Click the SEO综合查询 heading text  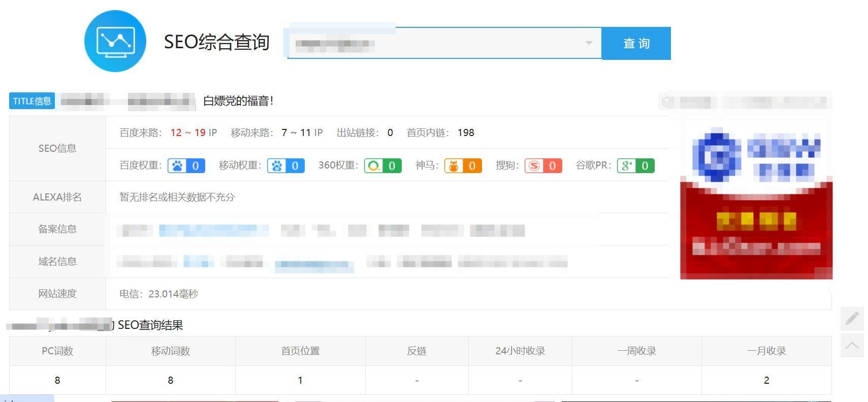tap(217, 42)
